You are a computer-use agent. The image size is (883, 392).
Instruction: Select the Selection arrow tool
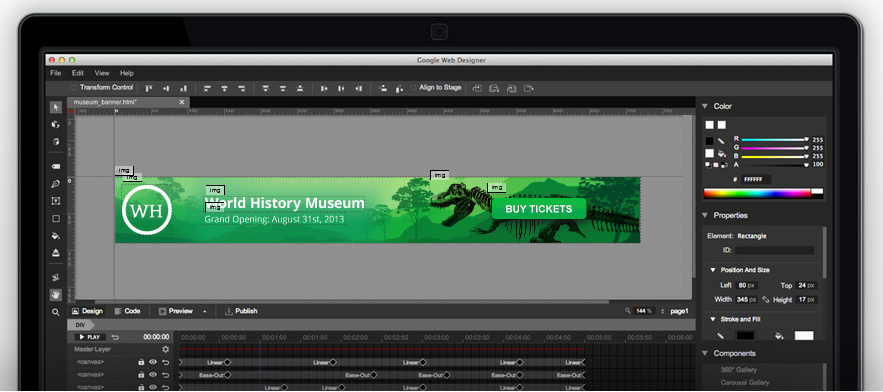coord(55,107)
